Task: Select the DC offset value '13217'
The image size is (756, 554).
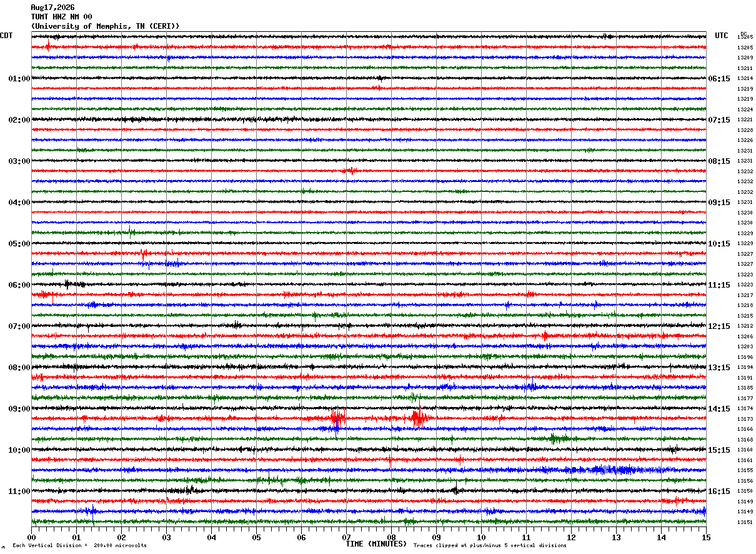Action: coord(745,295)
